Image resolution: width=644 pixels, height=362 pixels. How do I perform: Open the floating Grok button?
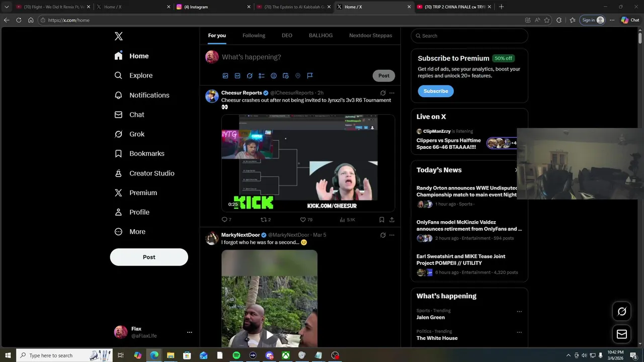622,311
